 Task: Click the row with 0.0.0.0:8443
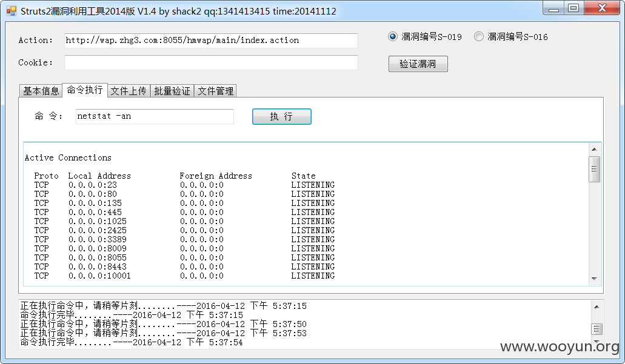click(184, 266)
